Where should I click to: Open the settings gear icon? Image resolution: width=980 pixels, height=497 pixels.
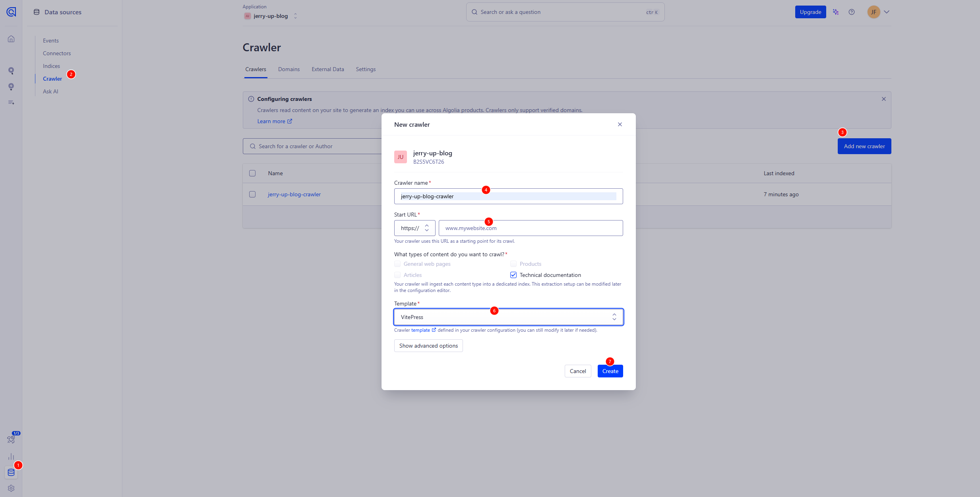[x=11, y=488]
